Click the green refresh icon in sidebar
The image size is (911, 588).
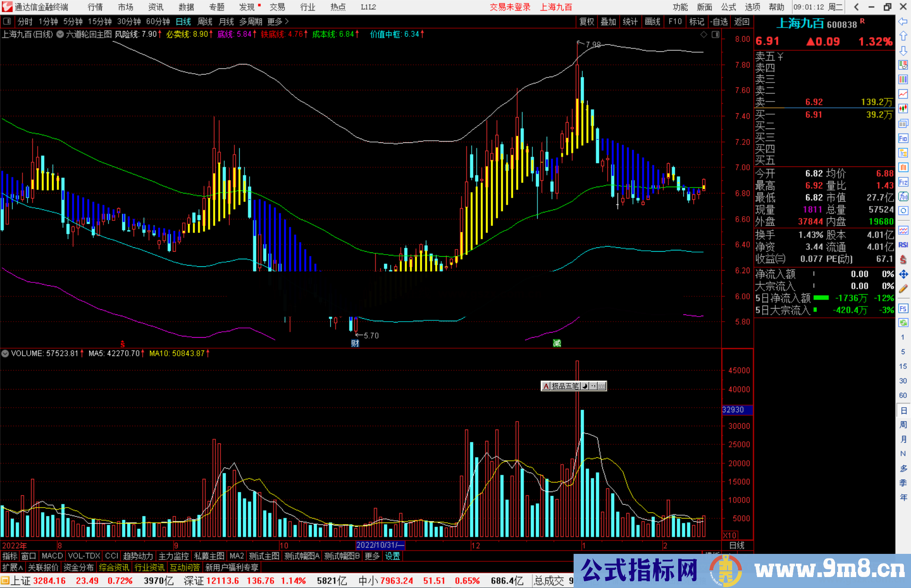click(903, 323)
